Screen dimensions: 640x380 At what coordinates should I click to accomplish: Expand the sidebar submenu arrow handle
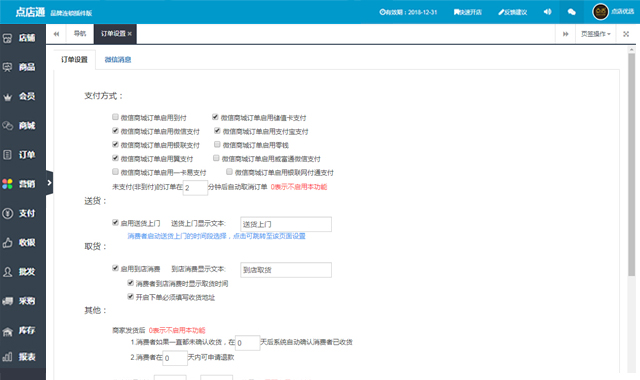pyautogui.click(x=49, y=183)
